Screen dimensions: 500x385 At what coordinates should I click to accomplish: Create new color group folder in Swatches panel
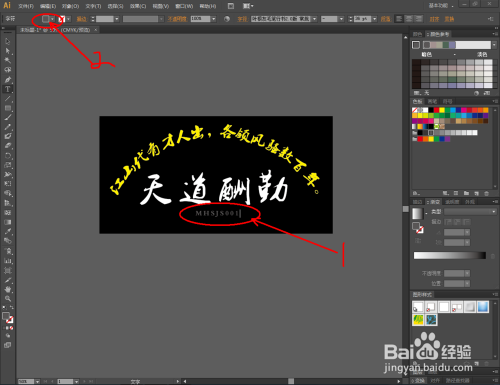pyautogui.click(x=466, y=193)
